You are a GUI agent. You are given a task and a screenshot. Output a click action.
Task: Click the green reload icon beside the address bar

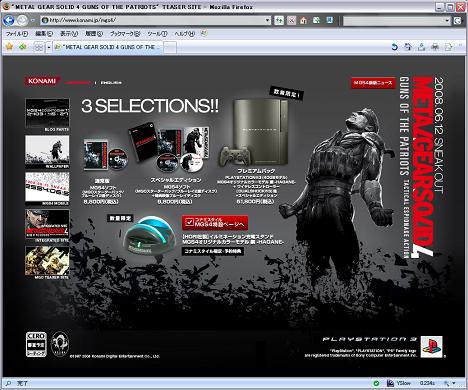tap(279, 20)
